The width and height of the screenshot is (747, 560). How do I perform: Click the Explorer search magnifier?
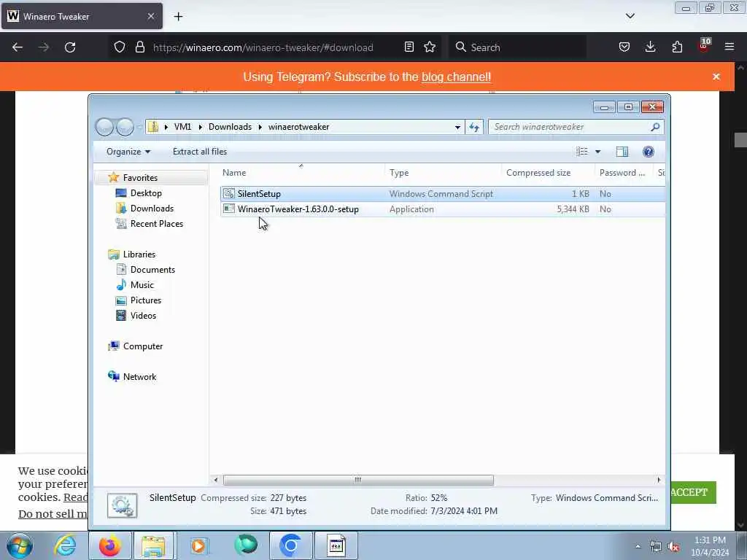pyautogui.click(x=655, y=127)
